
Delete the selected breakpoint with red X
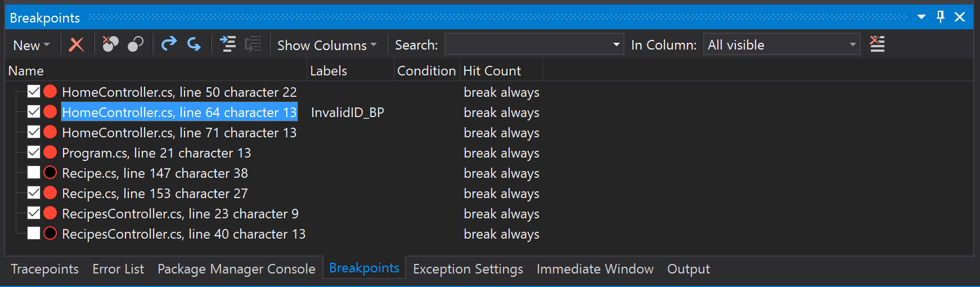76,44
